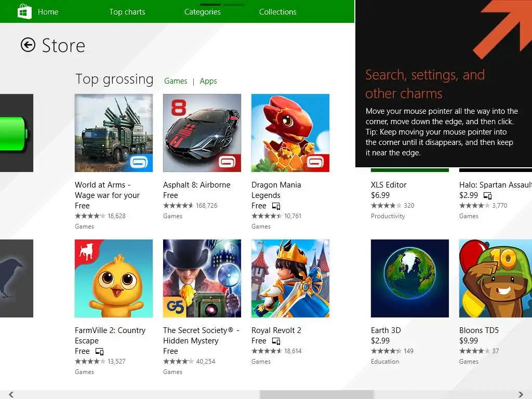Click star rating for Earth 3D 149

tap(386, 351)
